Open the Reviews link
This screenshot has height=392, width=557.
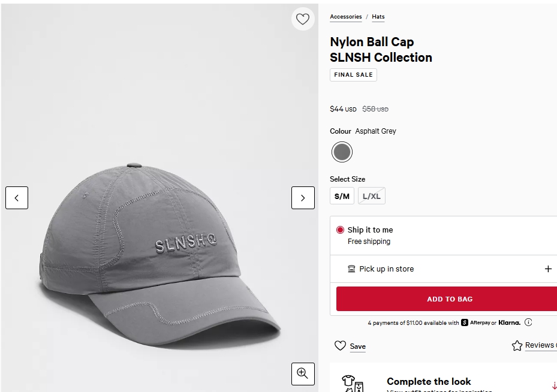pyautogui.click(x=541, y=345)
